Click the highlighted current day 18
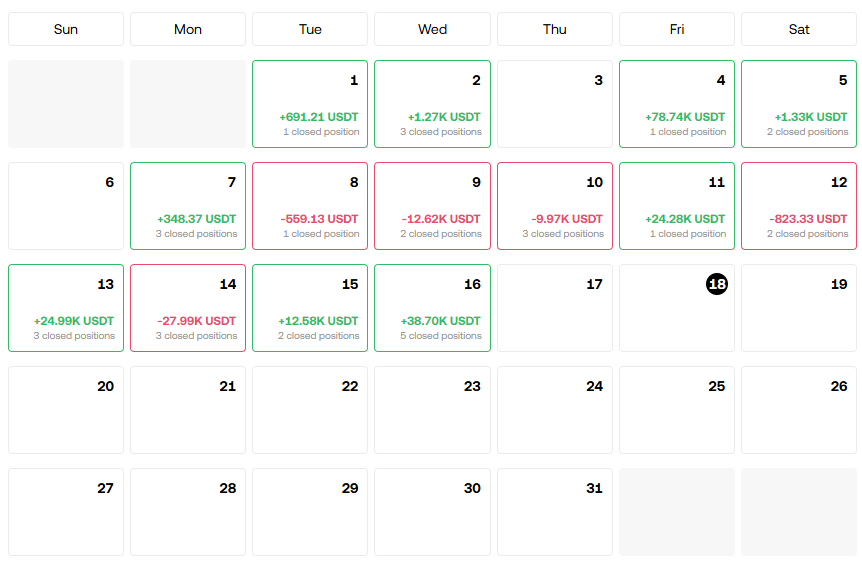This screenshot has width=862, height=566. coord(716,284)
